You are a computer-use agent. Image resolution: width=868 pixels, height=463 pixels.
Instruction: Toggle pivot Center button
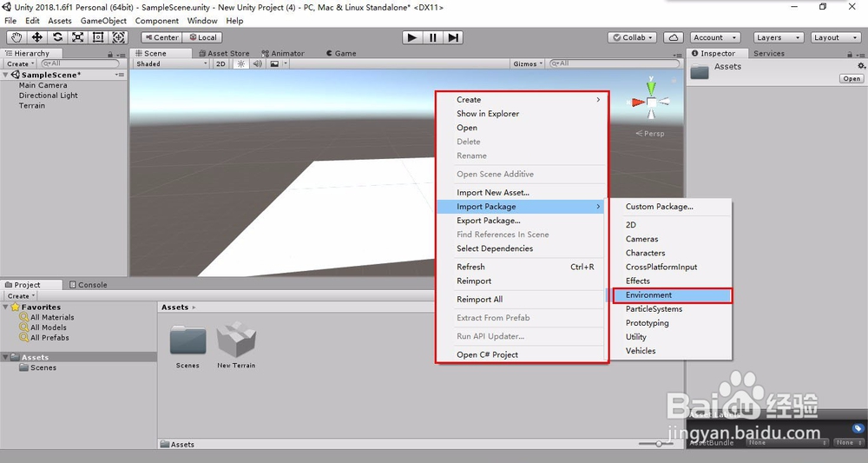tap(161, 37)
